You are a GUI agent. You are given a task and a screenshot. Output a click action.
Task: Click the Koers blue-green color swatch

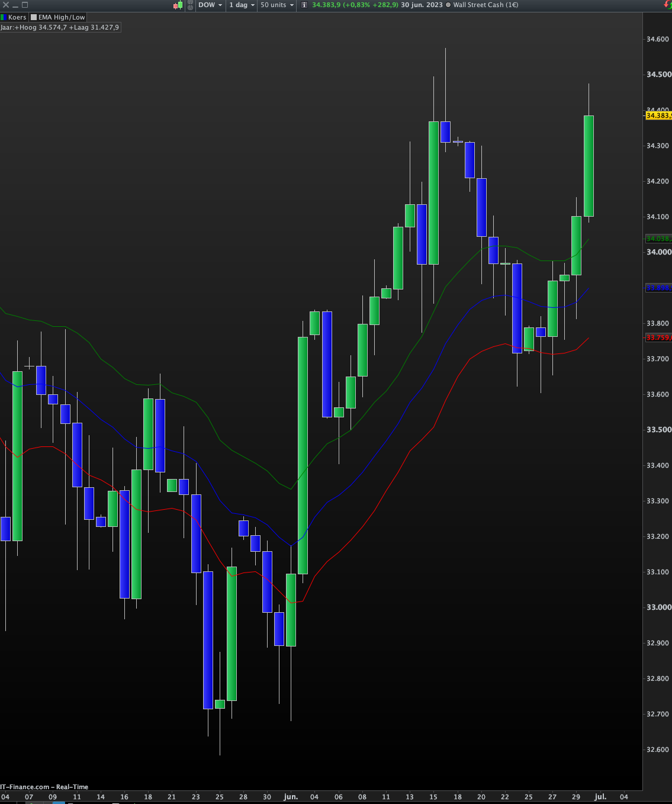[4, 17]
